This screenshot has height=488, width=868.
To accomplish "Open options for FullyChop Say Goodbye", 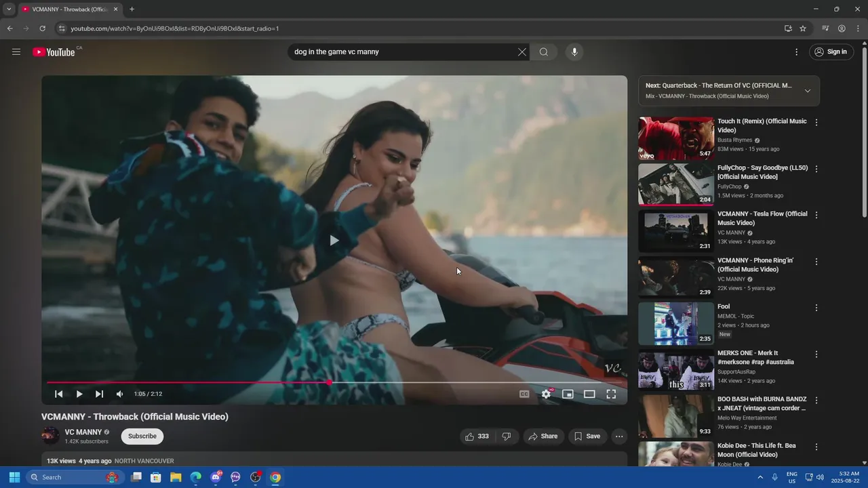I will click(x=816, y=169).
